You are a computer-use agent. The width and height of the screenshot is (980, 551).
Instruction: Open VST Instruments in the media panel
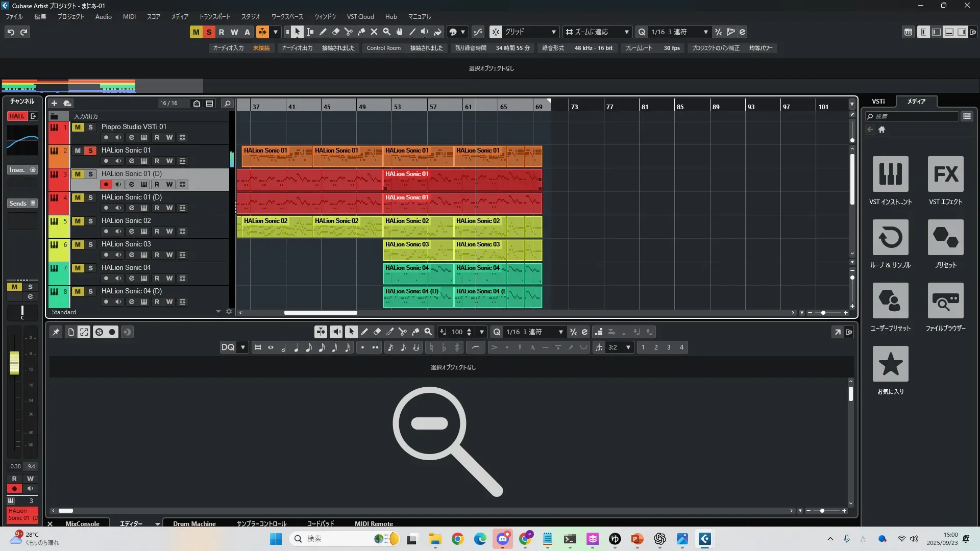(x=890, y=174)
